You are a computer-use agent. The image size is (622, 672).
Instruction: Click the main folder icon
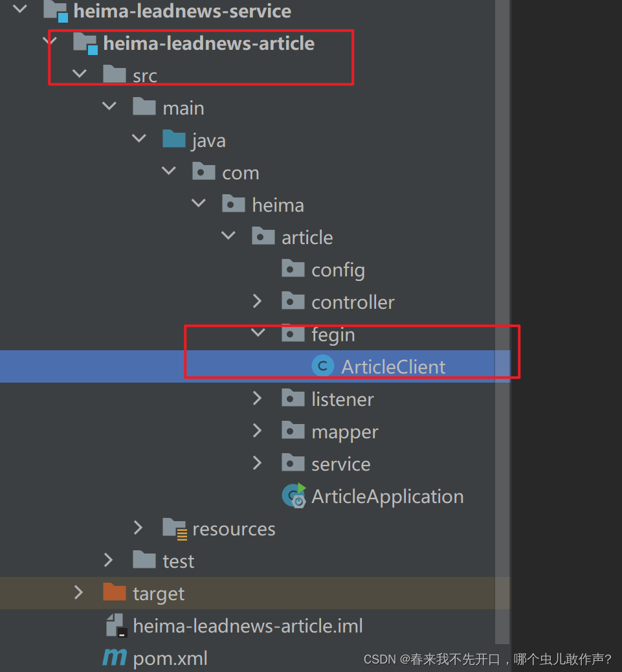tap(144, 107)
